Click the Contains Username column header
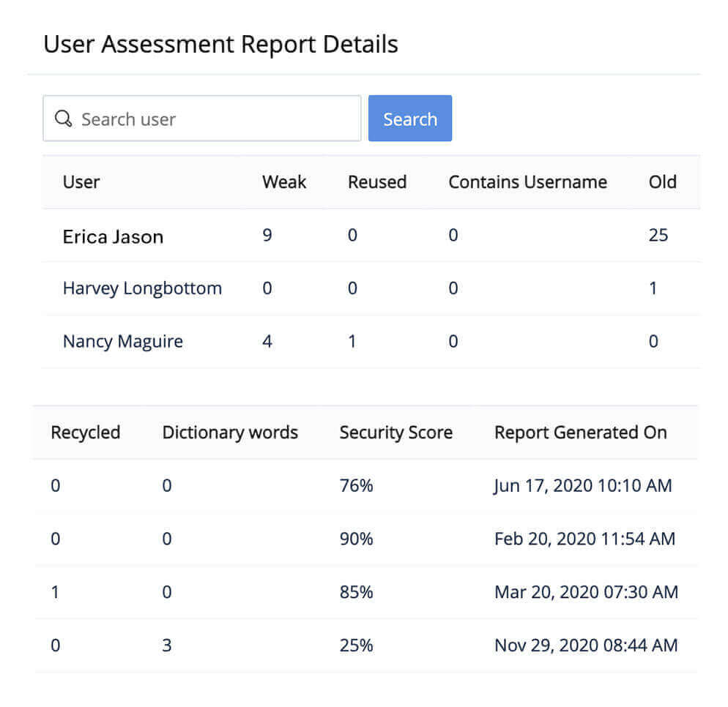728x707 pixels. tap(527, 182)
